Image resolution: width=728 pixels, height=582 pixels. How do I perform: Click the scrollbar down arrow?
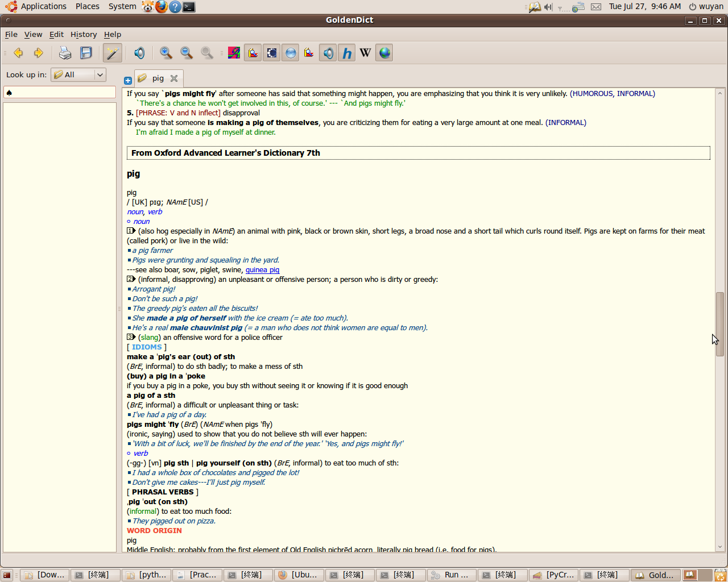720,547
